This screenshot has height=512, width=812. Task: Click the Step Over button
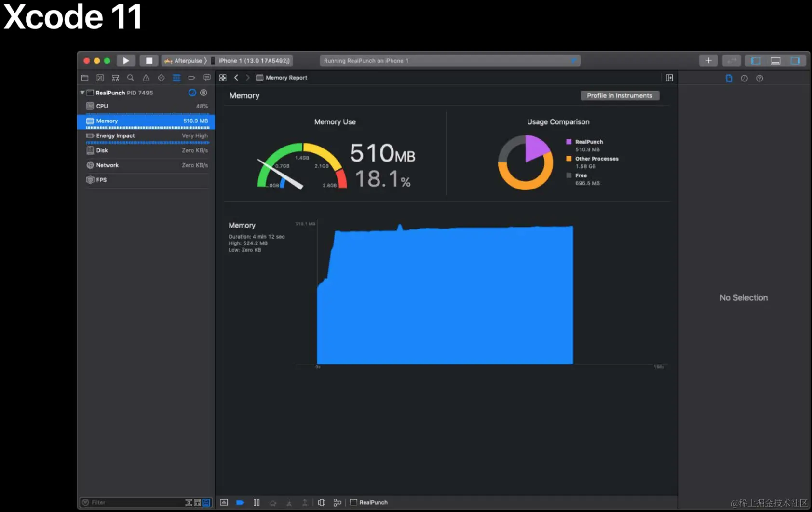273,502
